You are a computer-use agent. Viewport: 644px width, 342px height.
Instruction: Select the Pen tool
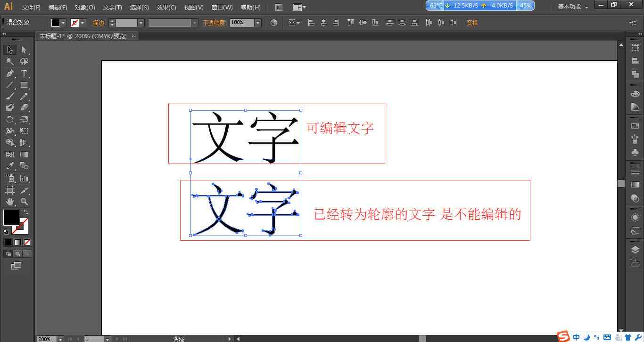(10, 73)
